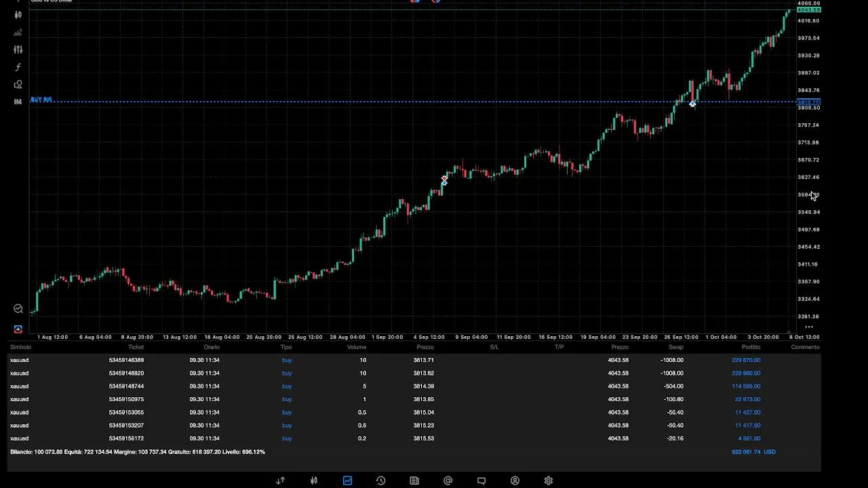
Task: Sort positions by Orario column
Action: [212, 347]
